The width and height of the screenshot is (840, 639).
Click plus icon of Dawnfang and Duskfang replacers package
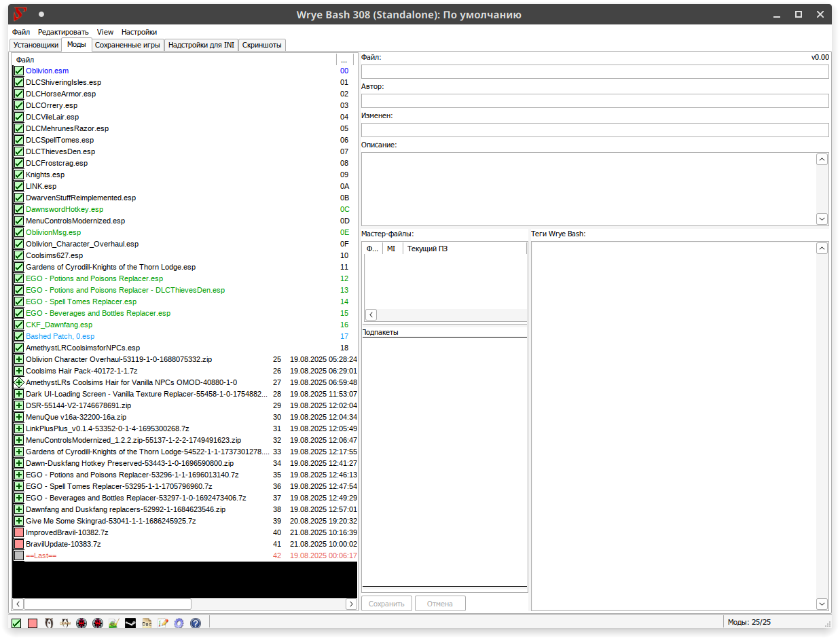[x=19, y=509]
